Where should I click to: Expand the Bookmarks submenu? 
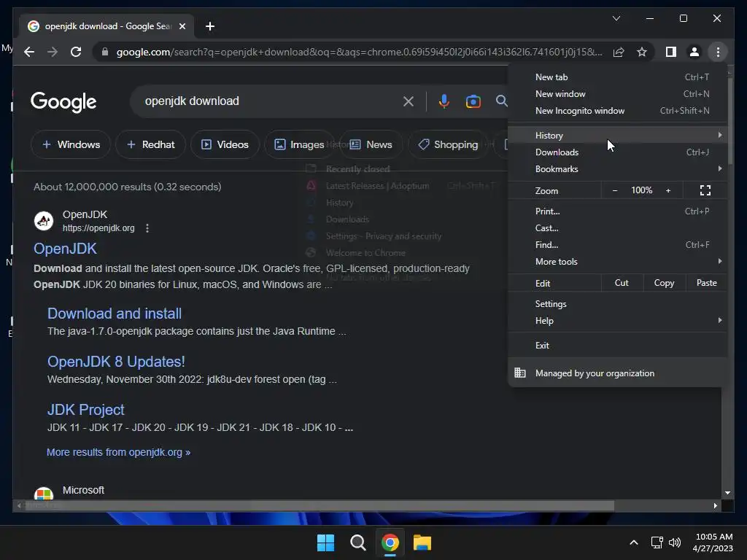pos(617,169)
